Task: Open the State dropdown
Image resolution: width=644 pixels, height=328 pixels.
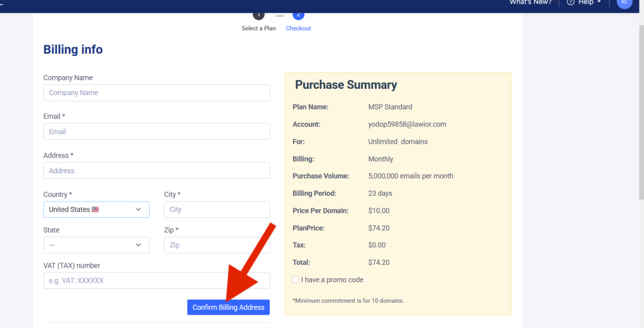Action: tap(96, 245)
